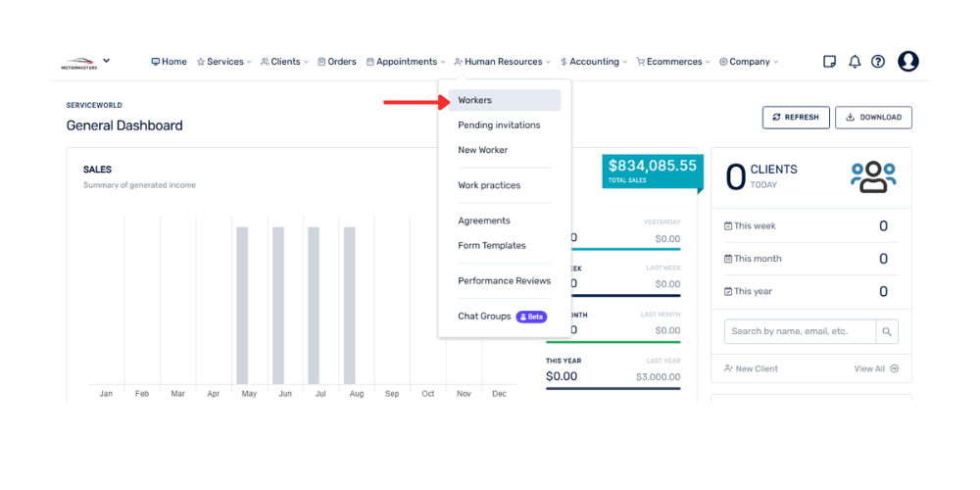The width and height of the screenshot is (980, 490).
Task: Open the Company dropdown menu
Action: (x=749, y=62)
